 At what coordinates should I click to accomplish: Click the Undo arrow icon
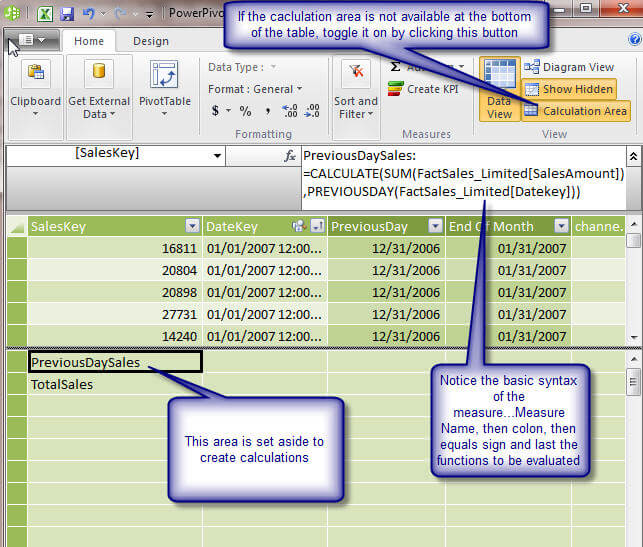click(x=89, y=14)
